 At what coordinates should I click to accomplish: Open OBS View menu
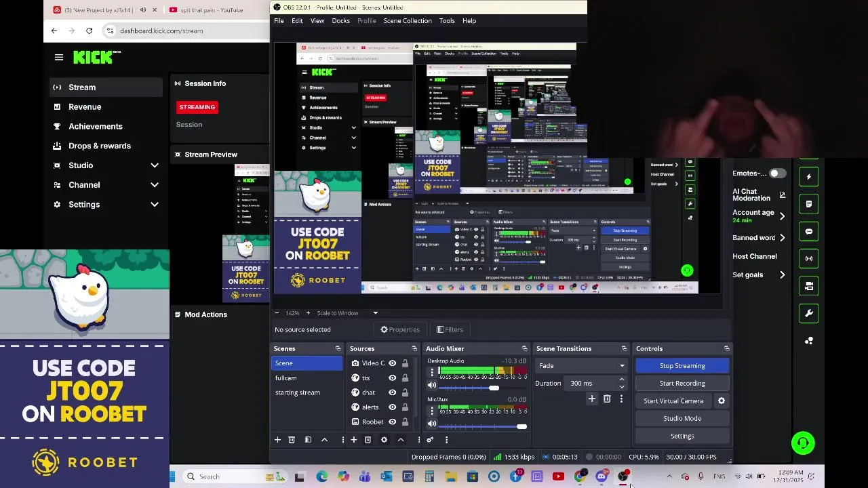317,21
